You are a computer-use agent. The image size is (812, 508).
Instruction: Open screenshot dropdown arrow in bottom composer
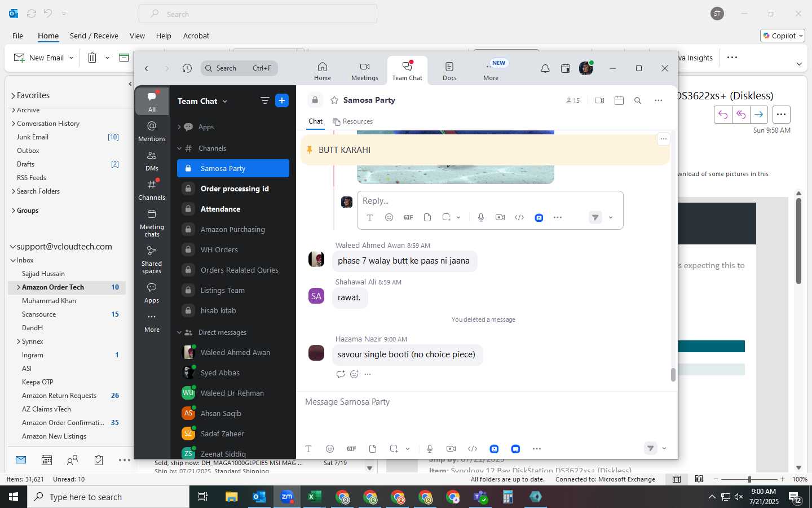pyautogui.click(x=408, y=449)
